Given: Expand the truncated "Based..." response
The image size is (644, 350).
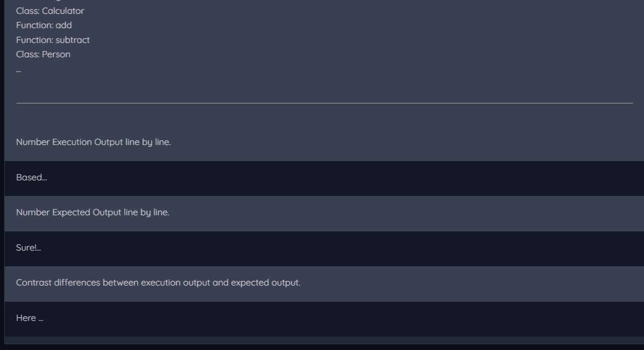Looking at the screenshot, I should (x=31, y=177).
